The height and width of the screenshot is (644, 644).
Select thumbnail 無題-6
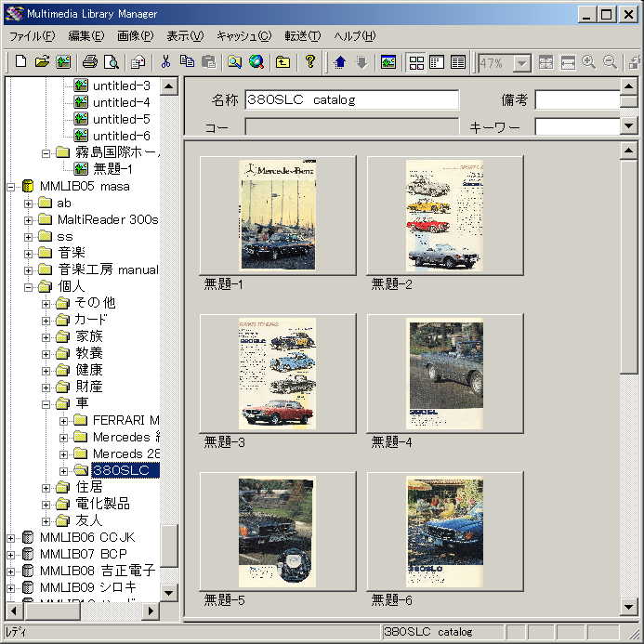pyautogui.click(x=445, y=532)
